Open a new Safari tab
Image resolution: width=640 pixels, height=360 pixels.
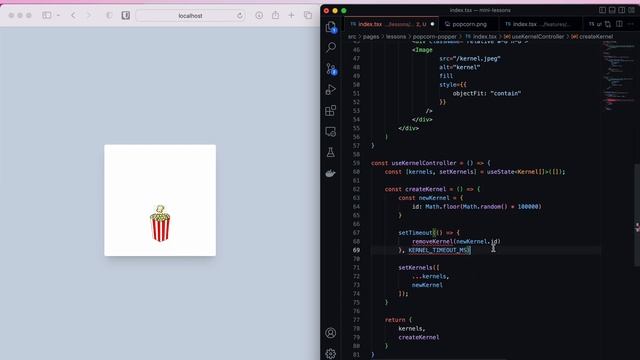[291, 16]
